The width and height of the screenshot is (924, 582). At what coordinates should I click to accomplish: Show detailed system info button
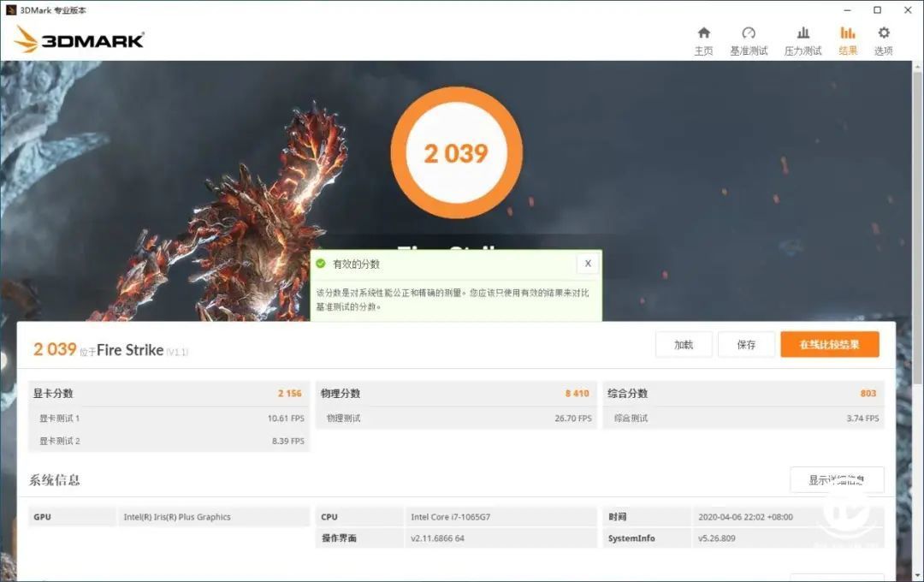pos(837,480)
